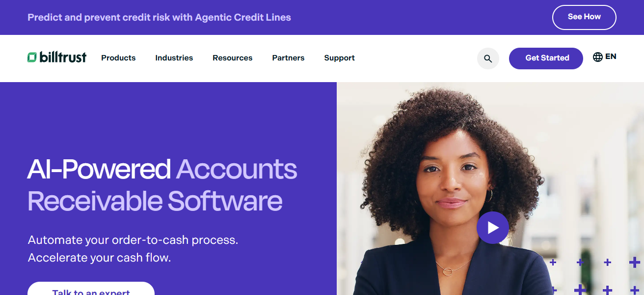The height and width of the screenshot is (295, 644).
Task: Click the Talk to an expert button
Action: [91, 289]
